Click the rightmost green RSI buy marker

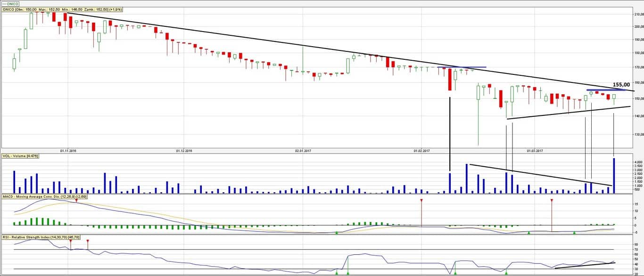pos(506,272)
